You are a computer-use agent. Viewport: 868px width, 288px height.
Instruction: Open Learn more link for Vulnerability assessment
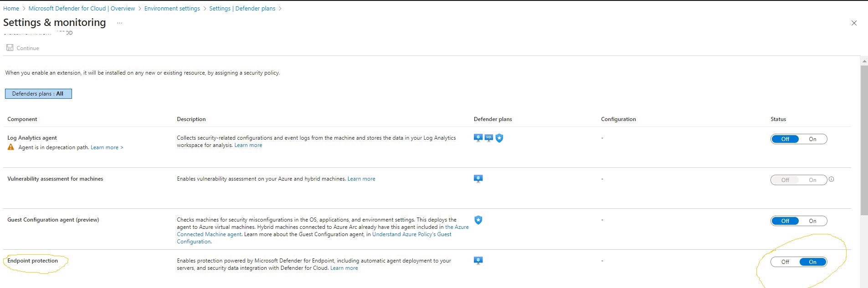(361, 179)
